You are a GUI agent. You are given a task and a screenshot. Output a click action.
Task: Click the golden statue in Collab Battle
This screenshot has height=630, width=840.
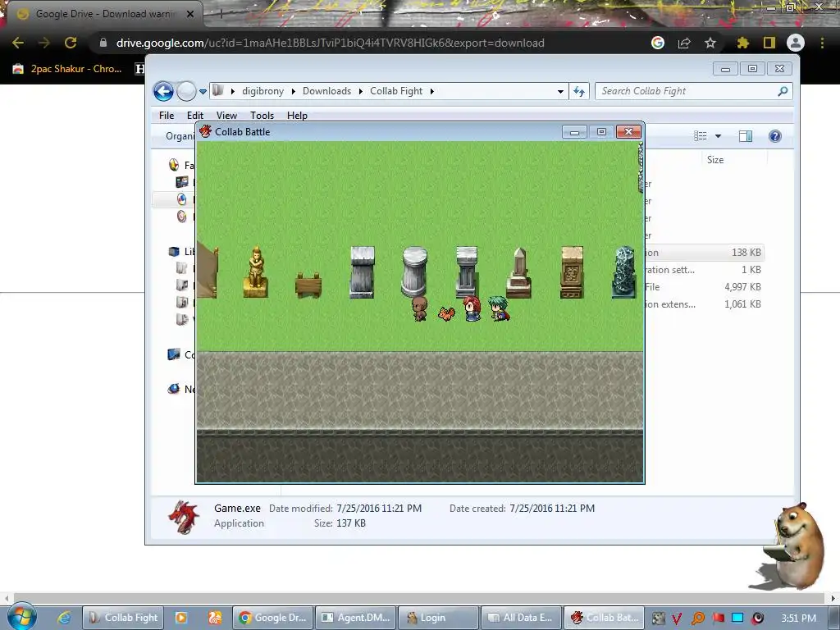[256, 272]
